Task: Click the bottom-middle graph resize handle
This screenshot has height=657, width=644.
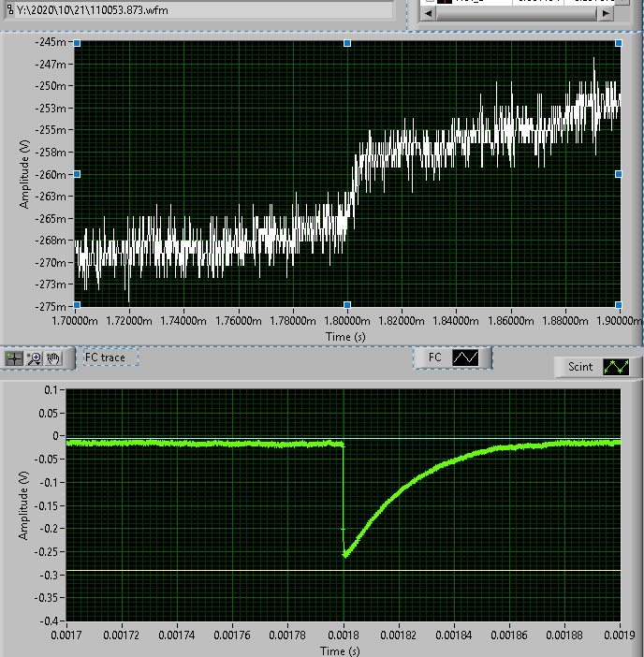Action: [x=347, y=305]
